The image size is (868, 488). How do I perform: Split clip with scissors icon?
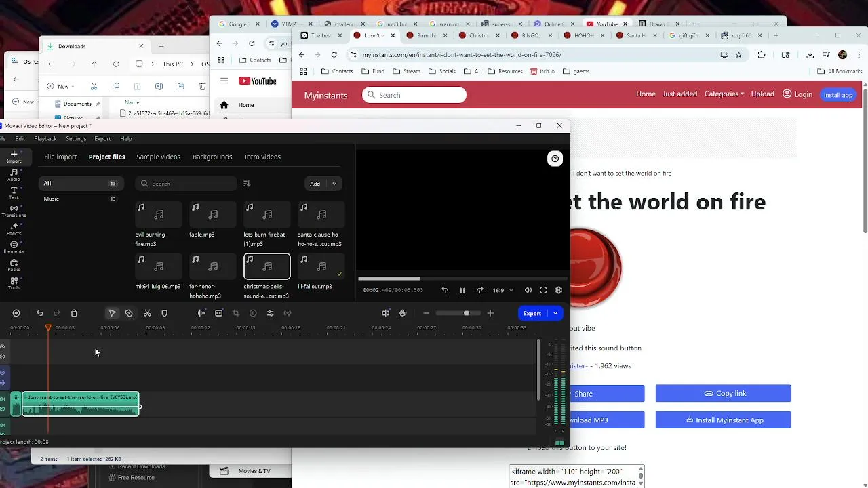click(x=147, y=313)
